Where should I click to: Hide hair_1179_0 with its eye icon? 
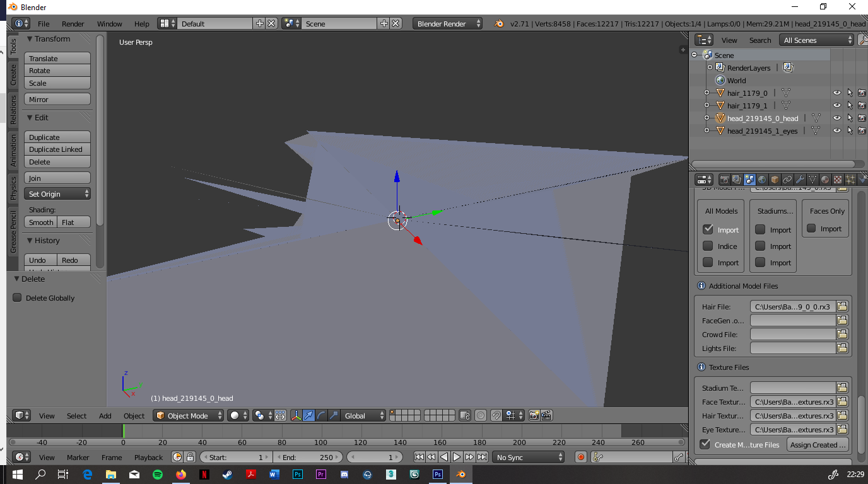click(837, 93)
